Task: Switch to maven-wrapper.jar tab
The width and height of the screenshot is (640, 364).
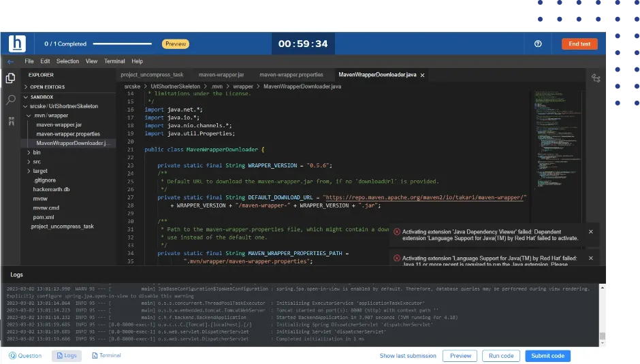Action: (221, 75)
